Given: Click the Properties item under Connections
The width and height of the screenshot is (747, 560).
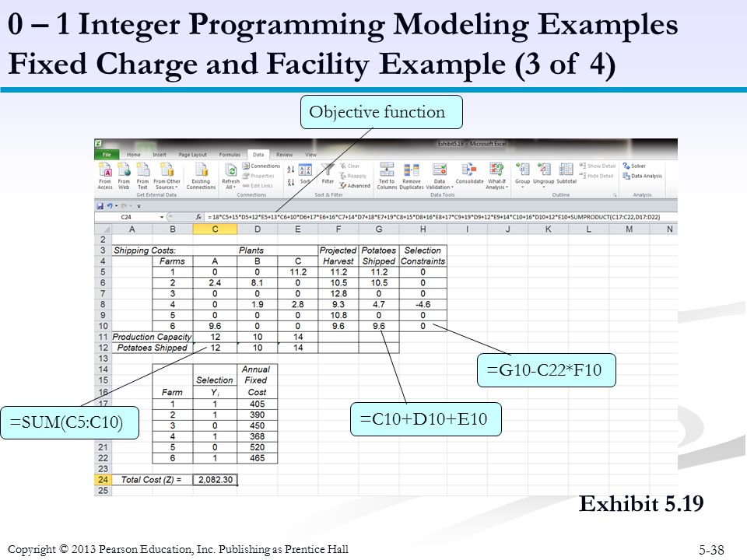Looking at the screenshot, I should pyautogui.click(x=258, y=176).
